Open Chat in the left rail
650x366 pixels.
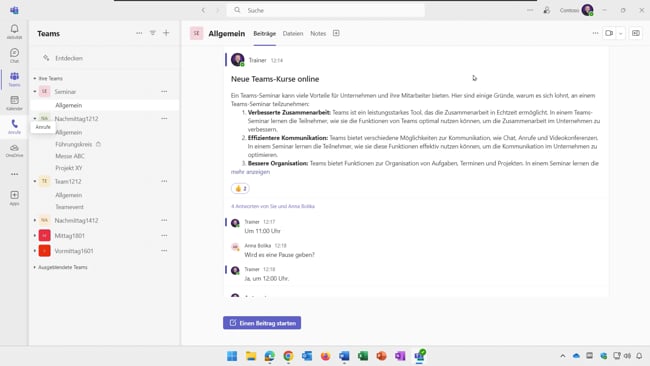[x=15, y=55]
